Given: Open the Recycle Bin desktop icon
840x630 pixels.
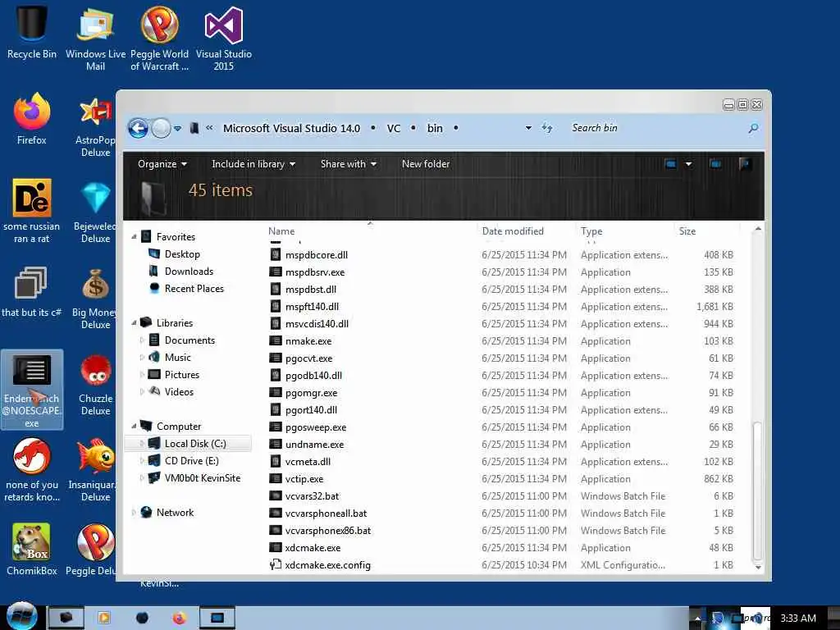Looking at the screenshot, I should click(32, 32).
